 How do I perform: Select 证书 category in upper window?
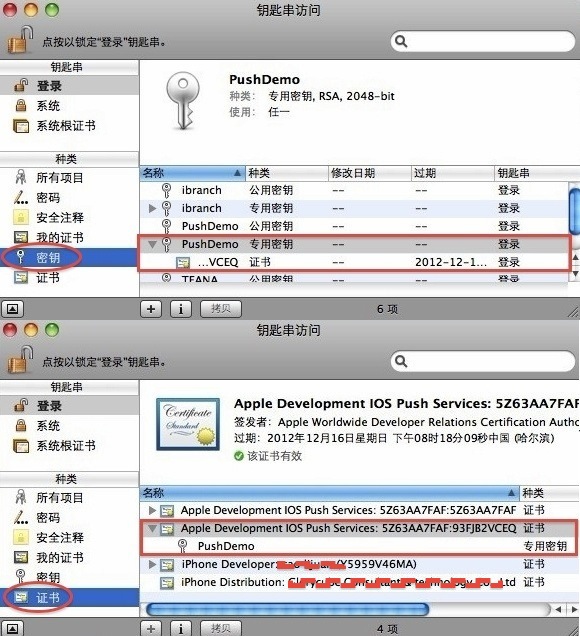(69, 277)
